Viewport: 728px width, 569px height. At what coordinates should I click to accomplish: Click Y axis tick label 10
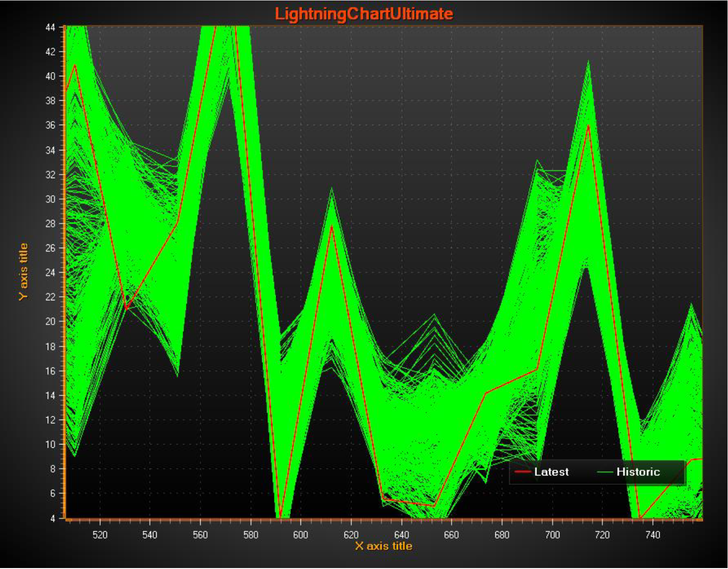click(51, 444)
